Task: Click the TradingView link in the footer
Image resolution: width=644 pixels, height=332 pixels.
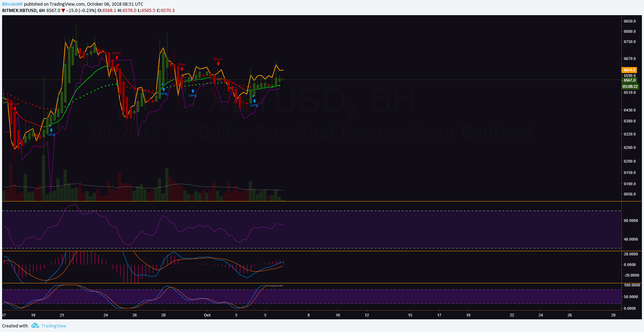Action: coord(54,326)
